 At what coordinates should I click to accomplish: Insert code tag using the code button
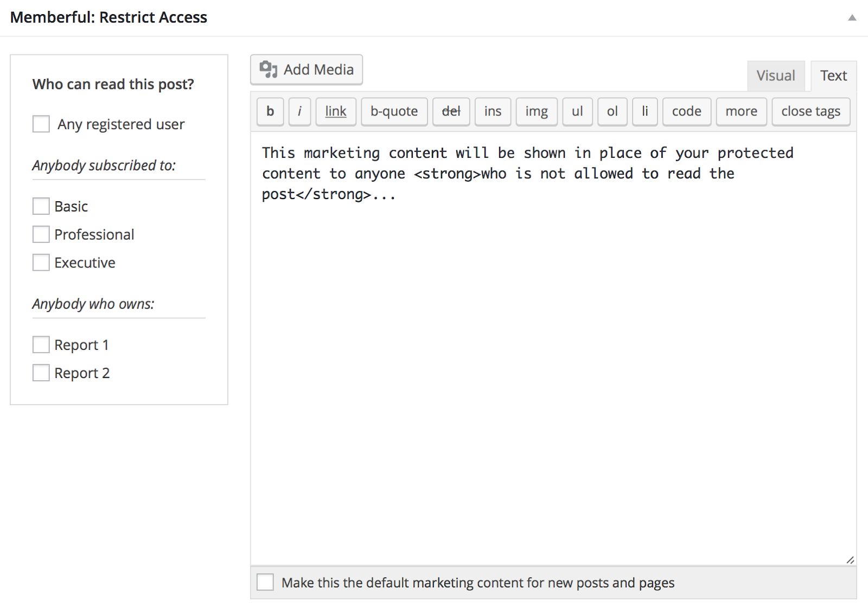[687, 111]
